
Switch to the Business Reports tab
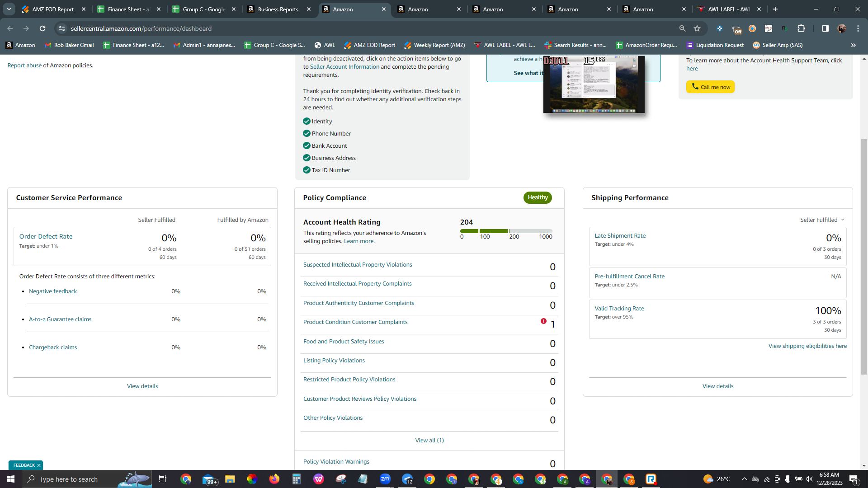tap(279, 9)
